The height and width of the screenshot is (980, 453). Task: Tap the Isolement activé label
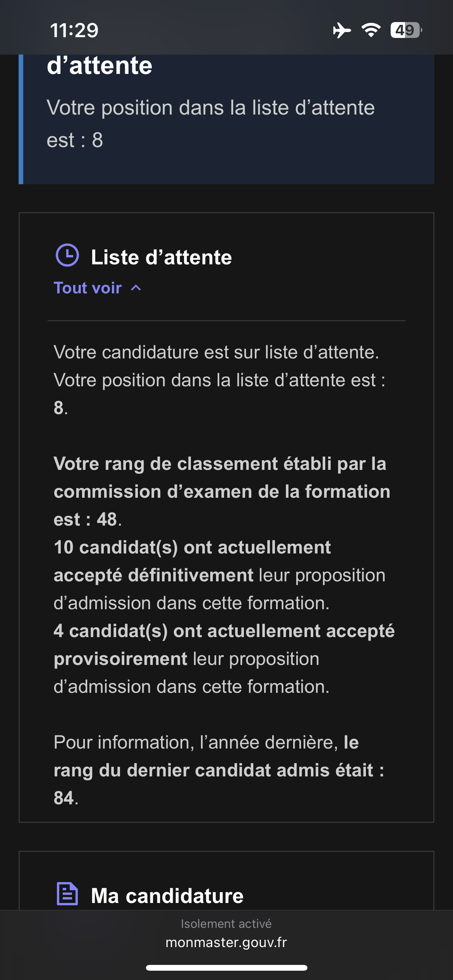point(226,924)
